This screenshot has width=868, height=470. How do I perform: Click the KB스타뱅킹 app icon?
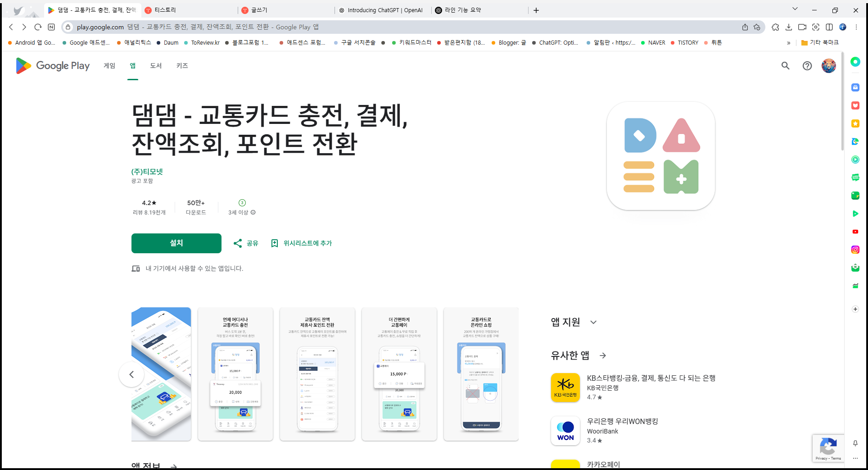pos(565,387)
